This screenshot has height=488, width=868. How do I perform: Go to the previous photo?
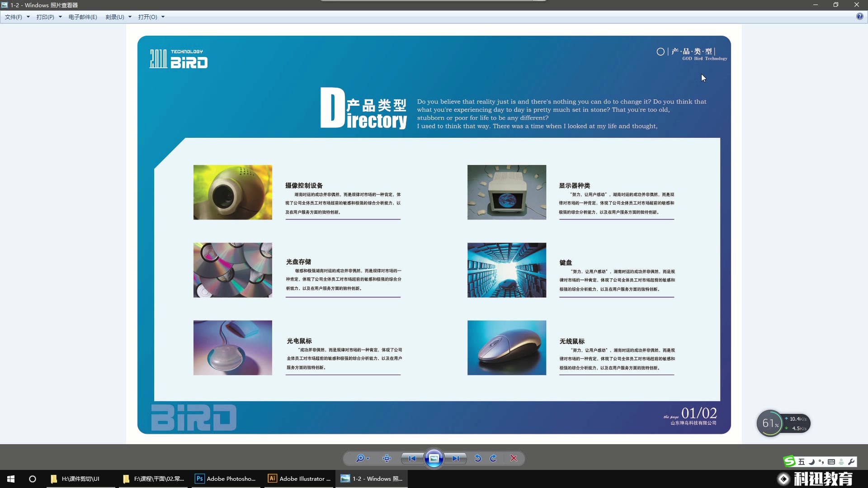pos(412,458)
